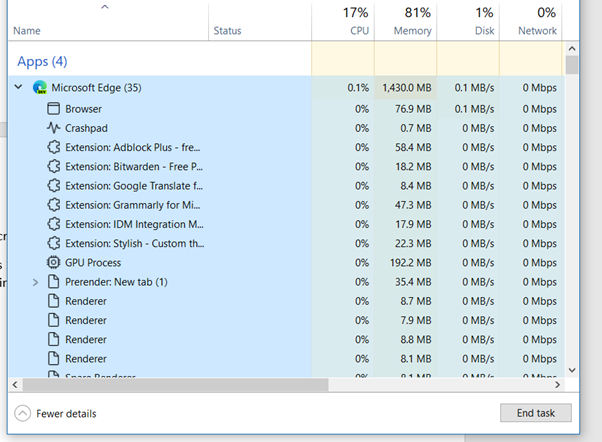
Task: Click the 58.4 MB memory value
Action: pyautogui.click(x=413, y=147)
